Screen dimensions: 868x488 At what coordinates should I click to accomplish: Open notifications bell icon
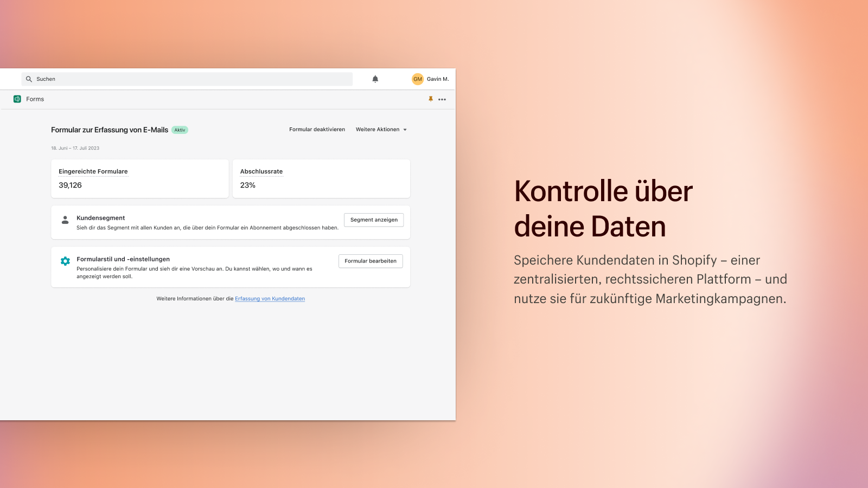pos(375,79)
